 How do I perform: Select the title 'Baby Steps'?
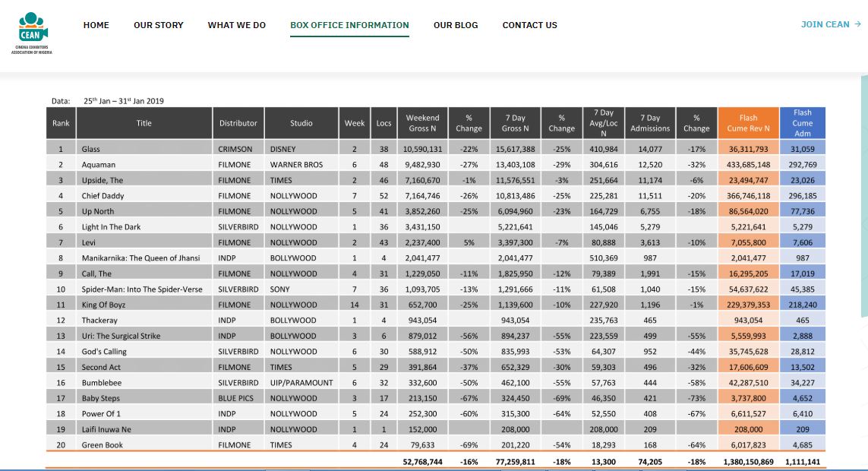pos(101,397)
